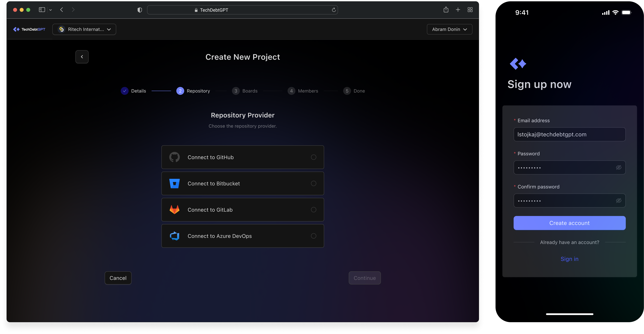Reload the page with refresh icon
The height and width of the screenshot is (334, 644).
click(x=333, y=10)
